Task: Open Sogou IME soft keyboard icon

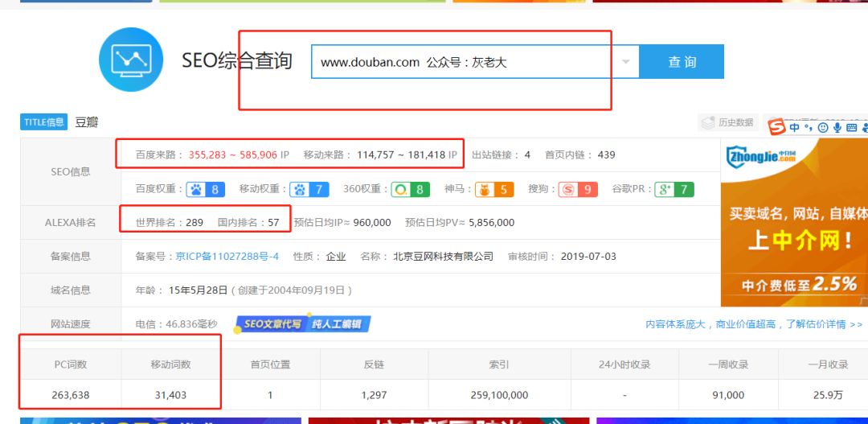Action: pos(851,127)
